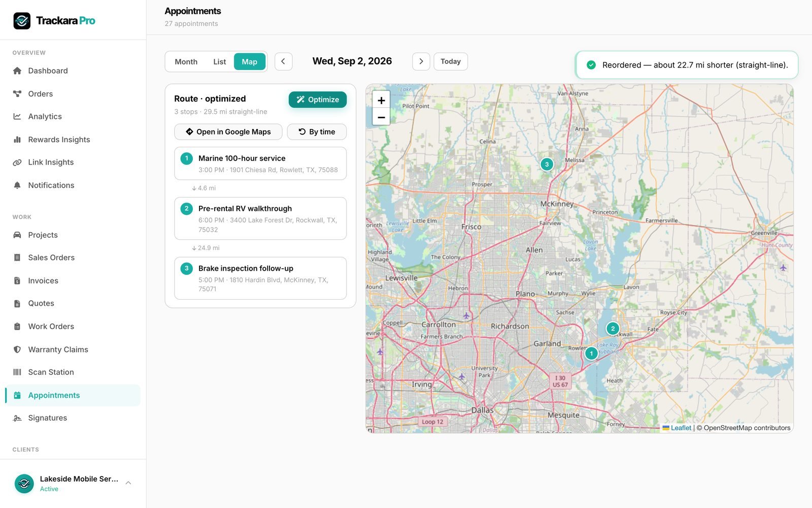The width and height of the screenshot is (812, 508).
Task: Open Invoices in the sidebar
Action: [73, 280]
